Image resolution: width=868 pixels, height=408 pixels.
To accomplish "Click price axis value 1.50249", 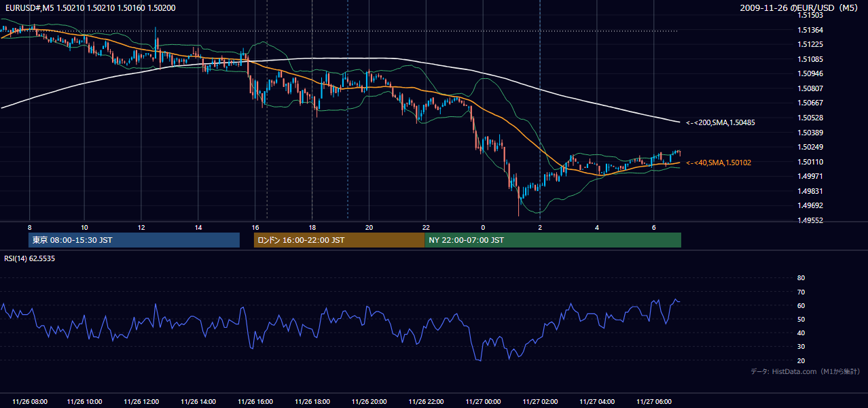I will [x=810, y=147].
